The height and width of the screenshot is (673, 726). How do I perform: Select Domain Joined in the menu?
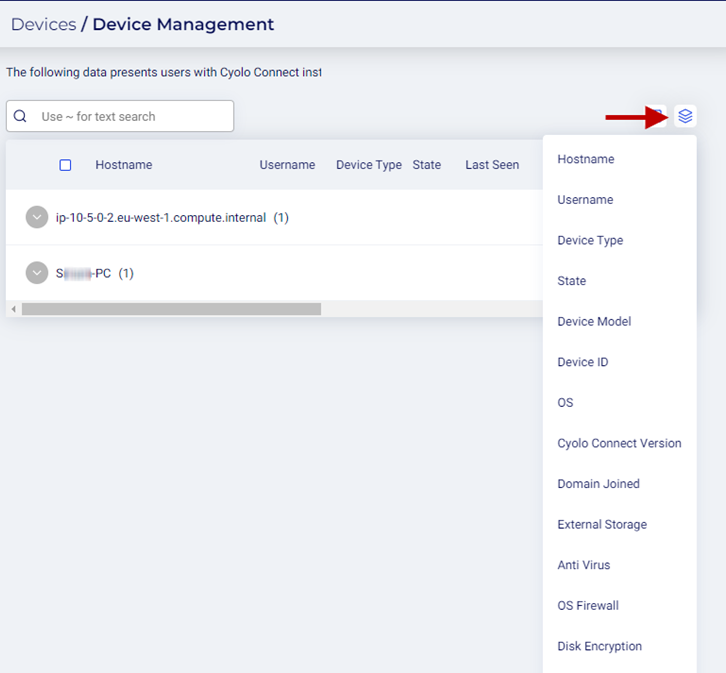point(598,484)
